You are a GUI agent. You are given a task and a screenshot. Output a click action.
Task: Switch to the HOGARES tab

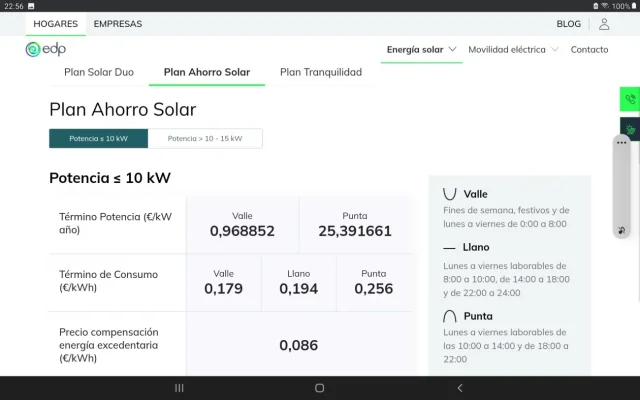pos(56,24)
